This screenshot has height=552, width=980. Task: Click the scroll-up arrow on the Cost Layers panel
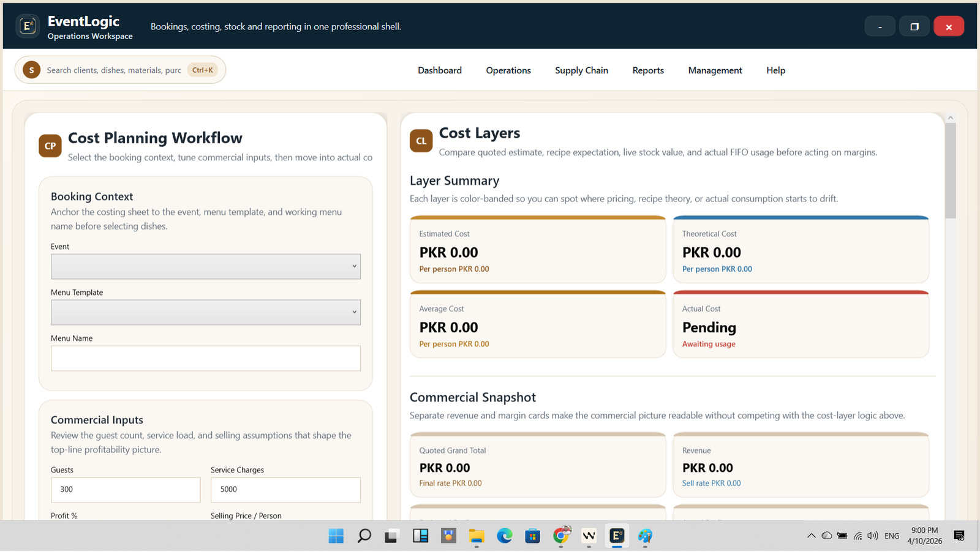tap(950, 117)
